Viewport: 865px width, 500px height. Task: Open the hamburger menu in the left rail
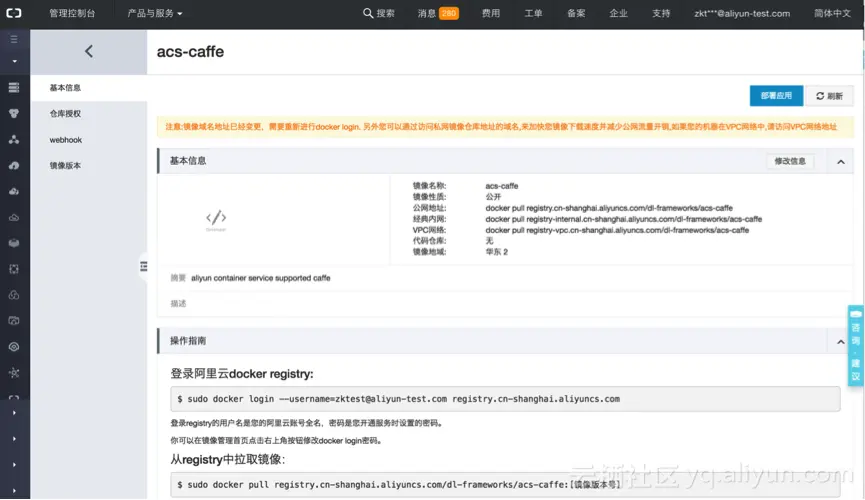[x=14, y=39]
